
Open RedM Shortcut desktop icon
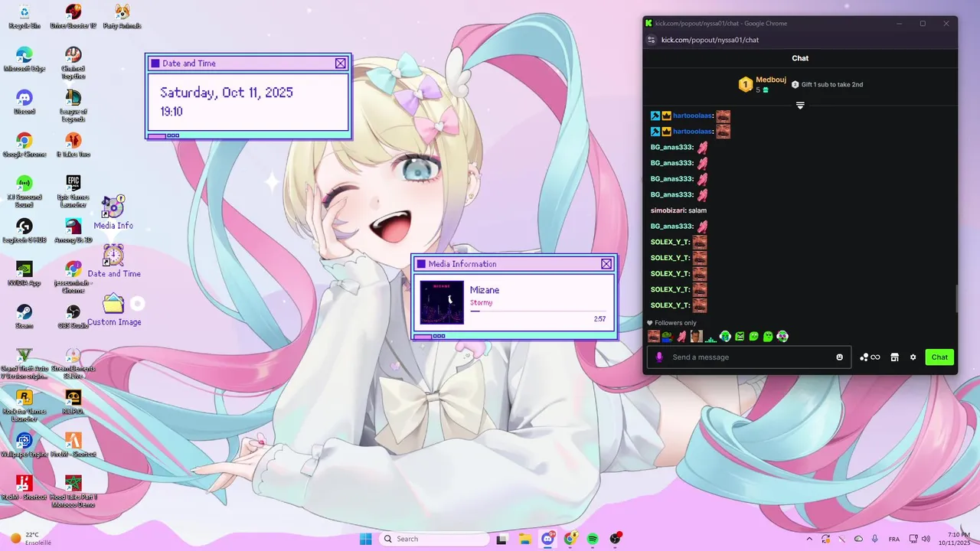[x=24, y=487]
